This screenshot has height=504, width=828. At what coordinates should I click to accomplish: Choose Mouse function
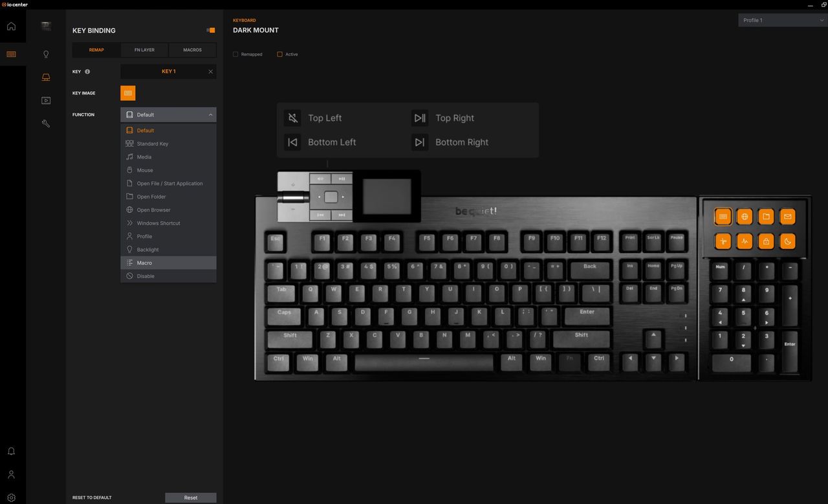point(168,170)
